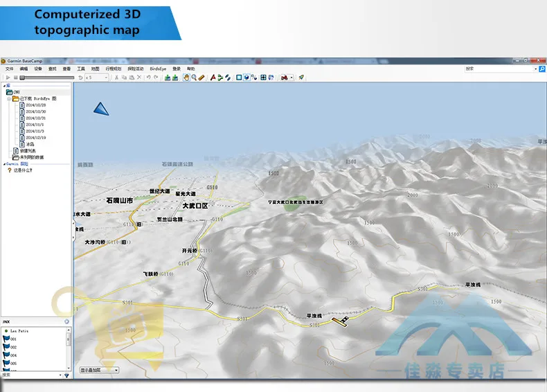This screenshot has width=547, height=392.
Task: Click the Undo arrow icon
Action: point(149,78)
